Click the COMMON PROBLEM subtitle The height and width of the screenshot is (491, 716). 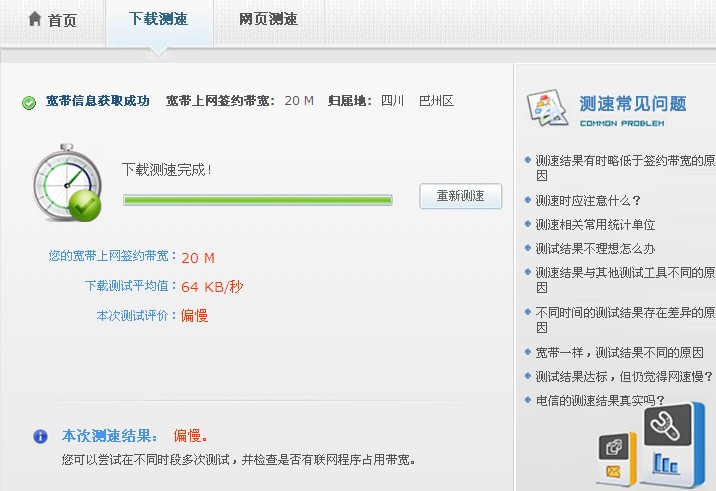point(622,123)
